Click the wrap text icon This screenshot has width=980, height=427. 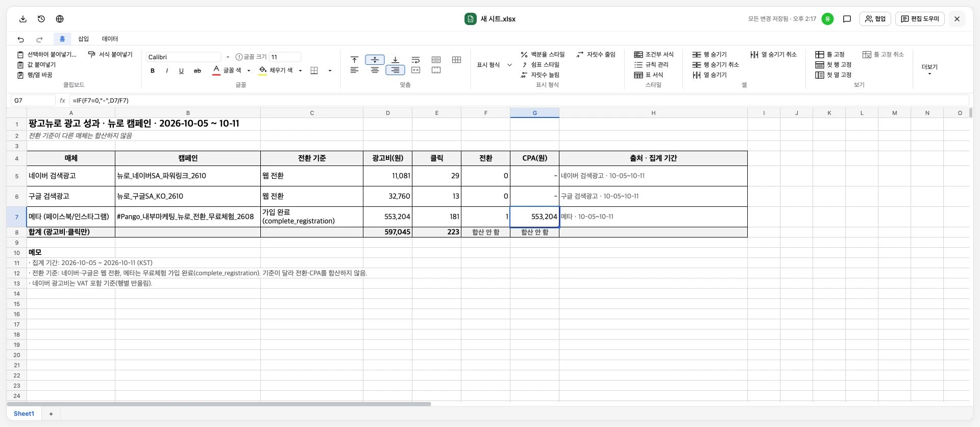pos(415,59)
